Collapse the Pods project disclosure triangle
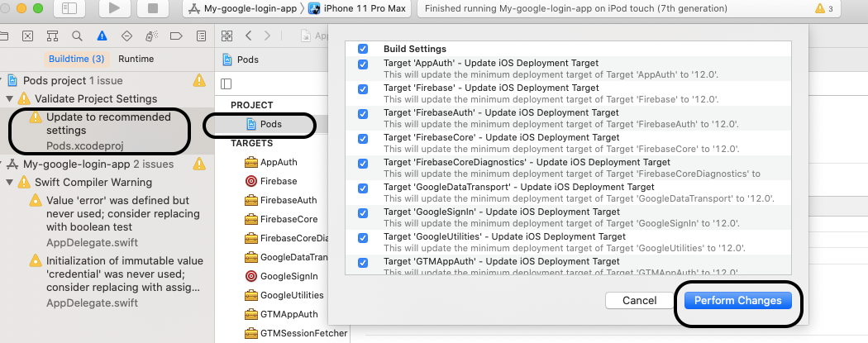Image resolution: width=868 pixels, height=343 pixels. [1, 81]
